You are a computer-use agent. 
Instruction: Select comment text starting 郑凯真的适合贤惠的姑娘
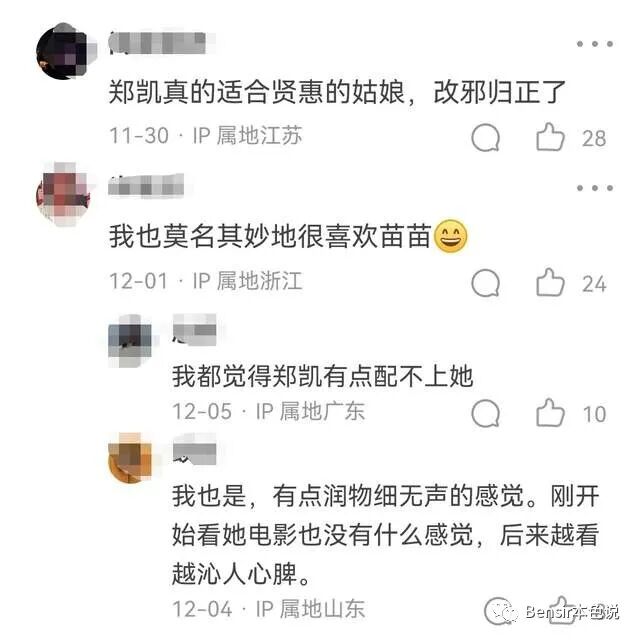(x=337, y=92)
